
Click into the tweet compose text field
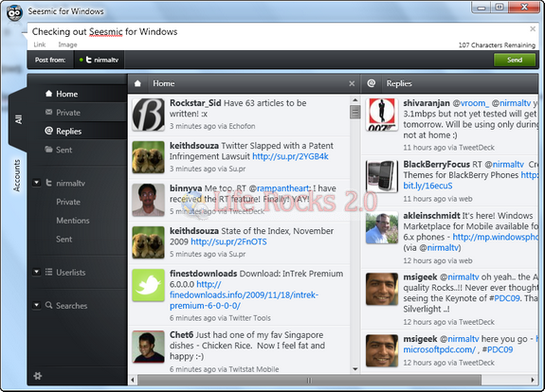click(x=278, y=31)
